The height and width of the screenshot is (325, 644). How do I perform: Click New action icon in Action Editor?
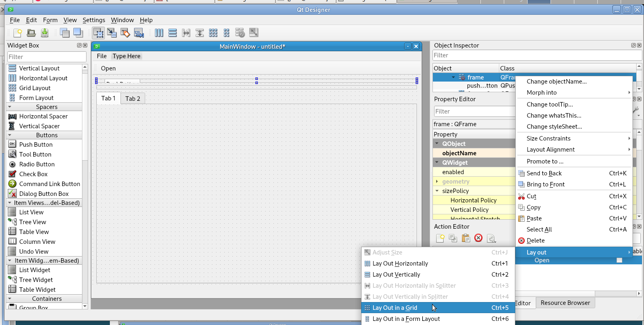pos(440,238)
